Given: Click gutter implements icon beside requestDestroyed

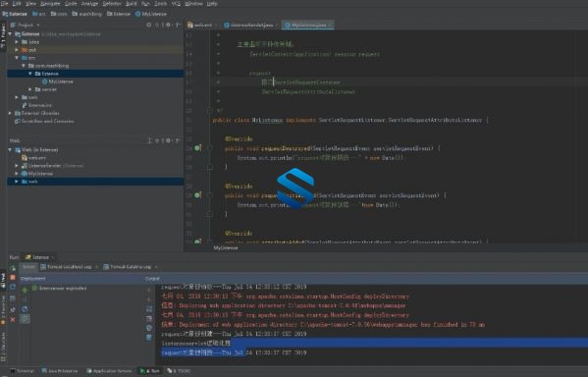Looking at the screenshot, I should [x=197, y=148].
